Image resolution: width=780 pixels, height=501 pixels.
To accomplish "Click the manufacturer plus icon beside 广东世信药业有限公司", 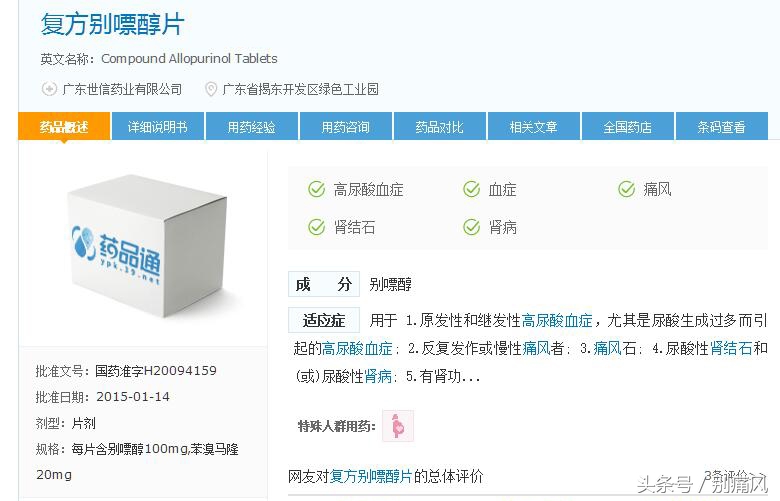I will [x=49, y=89].
